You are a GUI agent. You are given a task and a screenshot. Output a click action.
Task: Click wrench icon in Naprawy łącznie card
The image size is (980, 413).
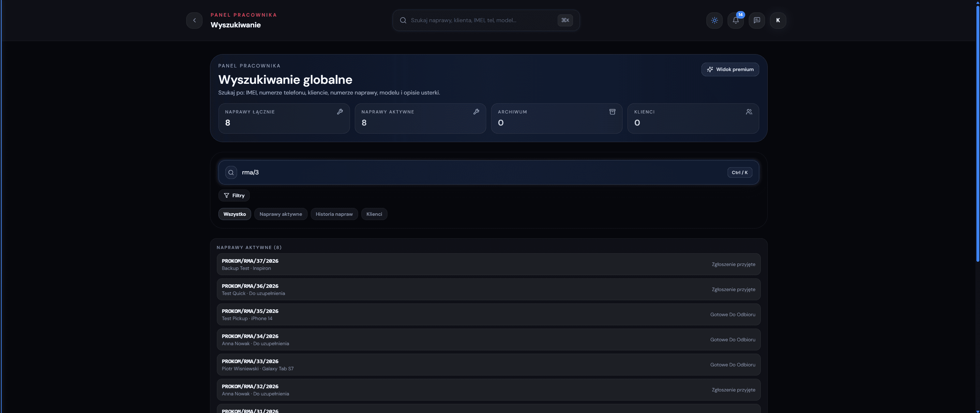[340, 111]
